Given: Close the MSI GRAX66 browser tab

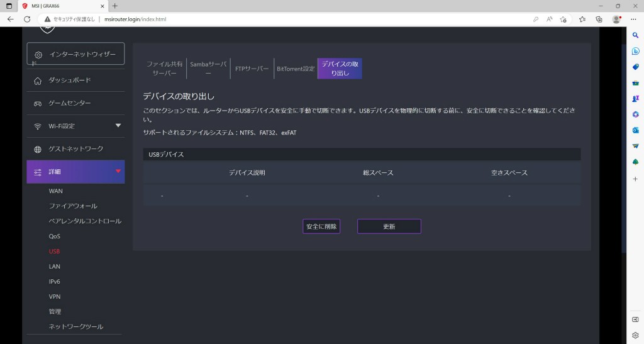Looking at the screenshot, I should [x=103, y=6].
